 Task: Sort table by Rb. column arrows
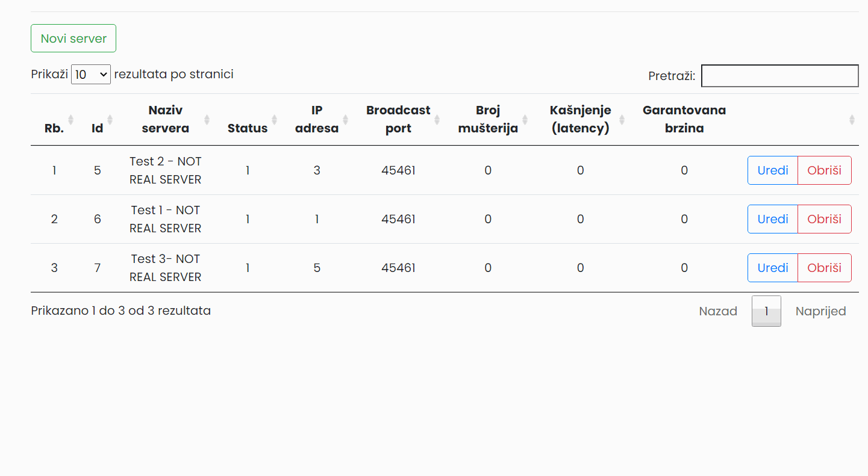(70, 119)
